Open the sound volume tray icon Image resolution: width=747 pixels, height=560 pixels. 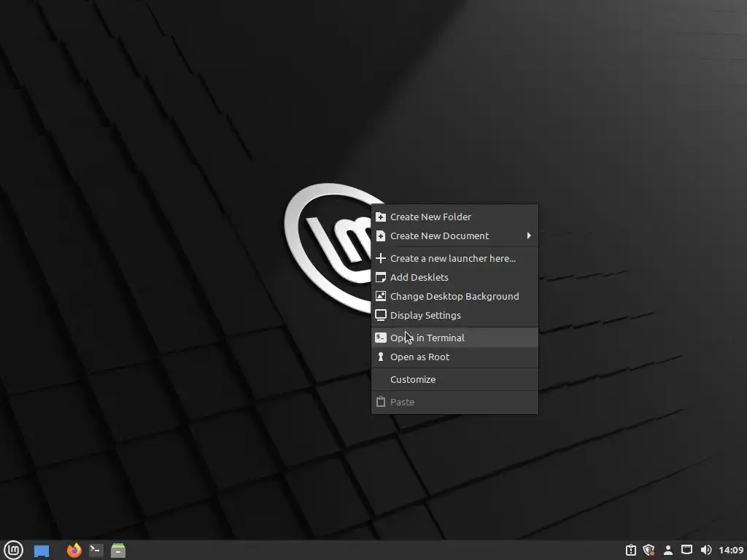pyautogui.click(x=706, y=550)
